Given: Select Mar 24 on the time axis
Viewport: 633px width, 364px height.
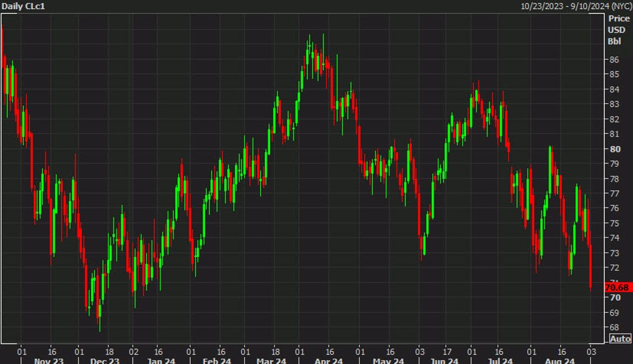Looking at the screenshot, I should pyautogui.click(x=271, y=359).
